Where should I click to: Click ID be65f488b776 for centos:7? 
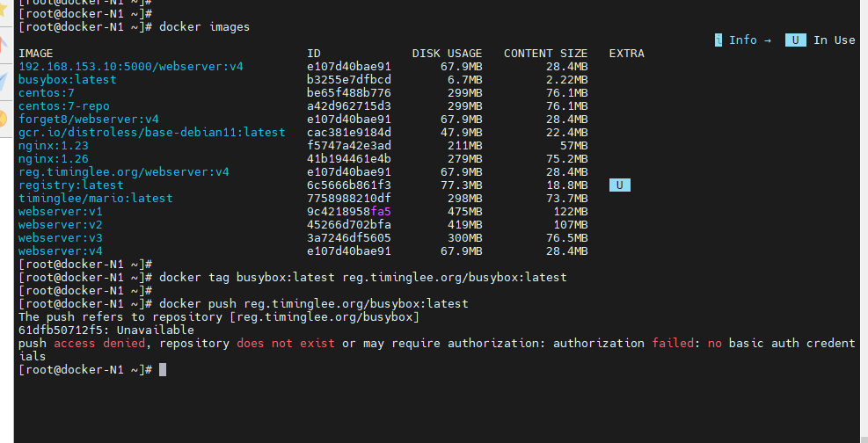click(349, 93)
